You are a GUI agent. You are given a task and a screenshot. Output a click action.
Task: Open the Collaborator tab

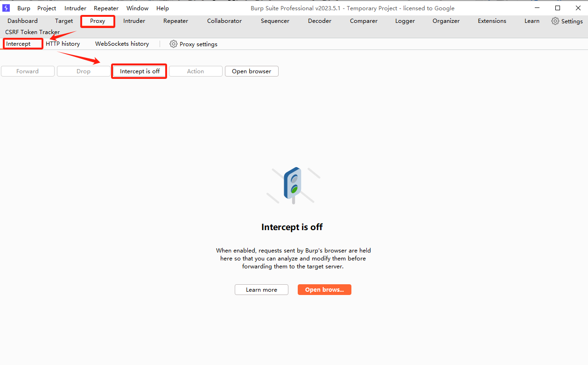click(224, 21)
